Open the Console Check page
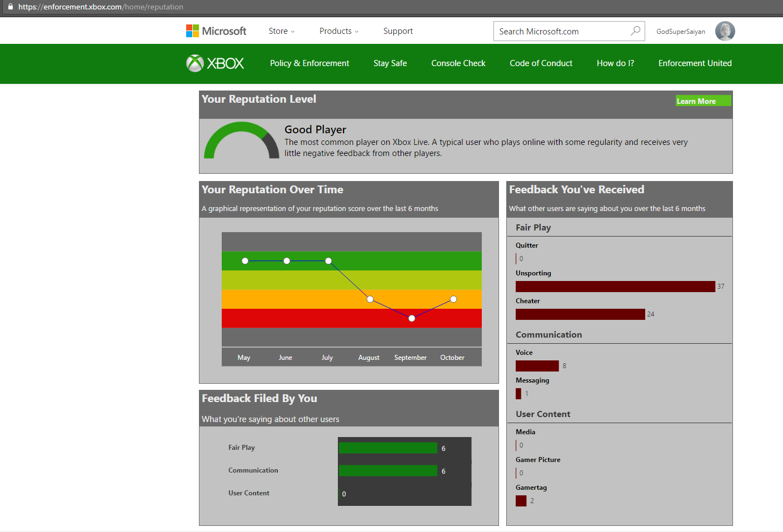Image resolution: width=783 pixels, height=532 pixels. pyautogui.click(x=458, y=63)
